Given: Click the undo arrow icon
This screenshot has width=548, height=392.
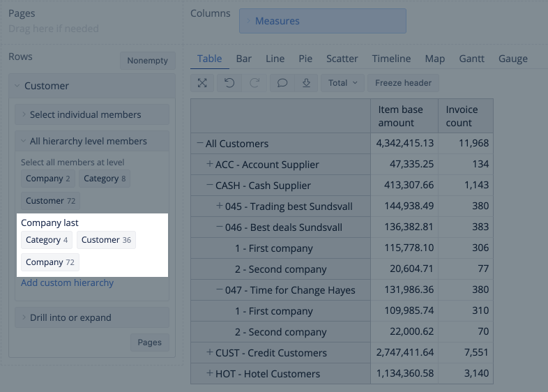Looking at the screenshot, I should click(229, 83).
